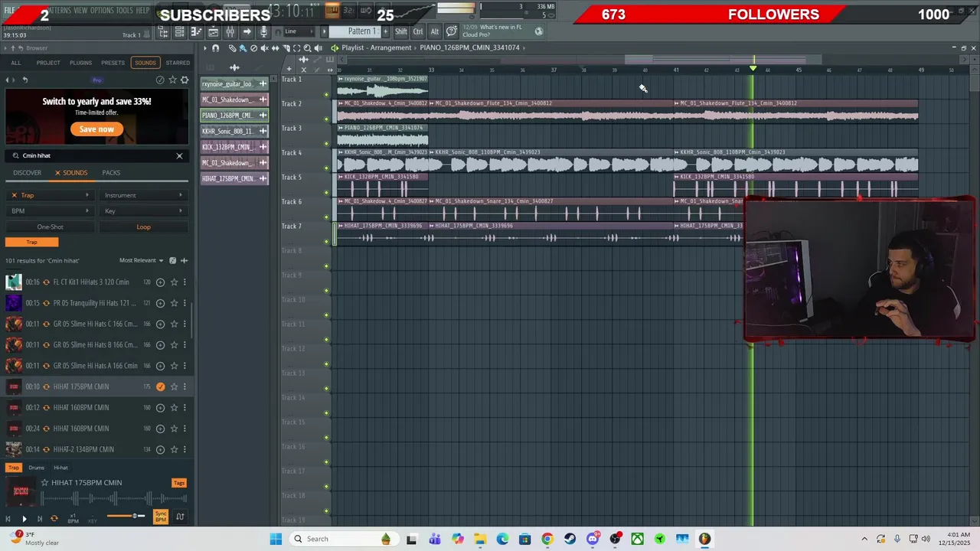
Task: Open the microphone recording icon in top toolbar
Action: 263,32
